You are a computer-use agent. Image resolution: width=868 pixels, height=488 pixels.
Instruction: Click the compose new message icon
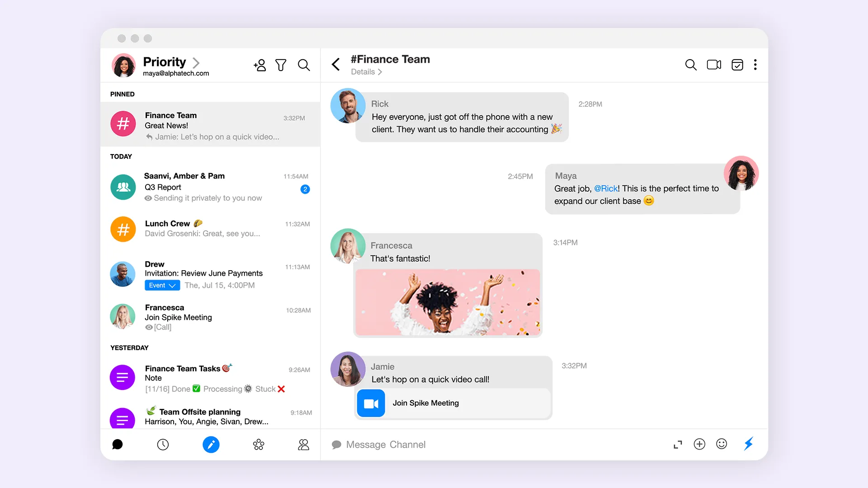[212, 445]
